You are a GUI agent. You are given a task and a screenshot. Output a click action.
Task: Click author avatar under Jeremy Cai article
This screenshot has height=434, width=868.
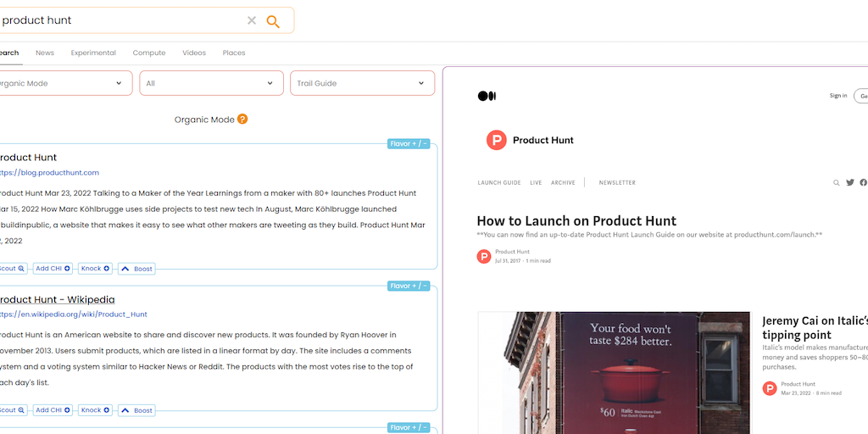pyautogui.click(x=770, y=388)
